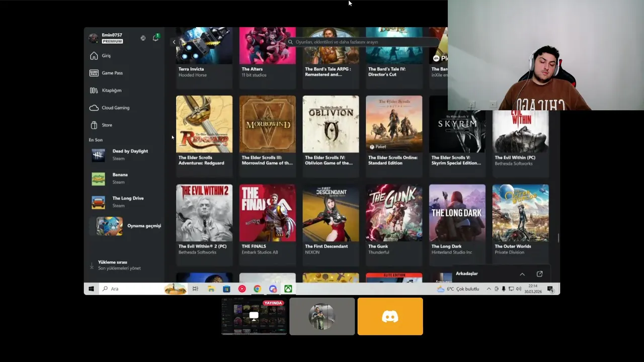Open The Long Drive recent game
Screen dimensions: 644x362
(126, 202)
